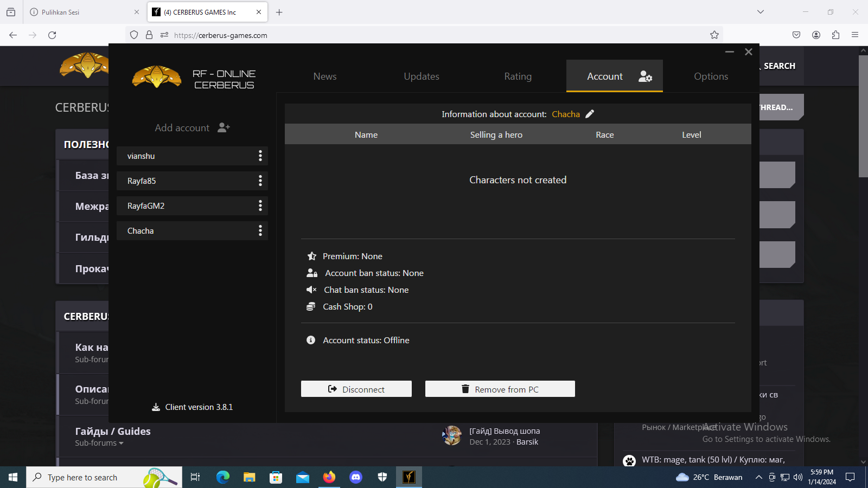
Task: Open Firefox application menu
Action: pos(855,35)
